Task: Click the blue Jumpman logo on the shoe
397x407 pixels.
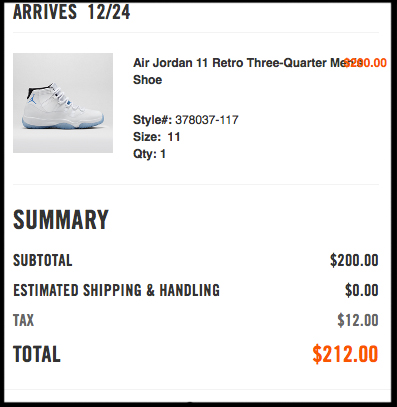Action: click(32, 100)
